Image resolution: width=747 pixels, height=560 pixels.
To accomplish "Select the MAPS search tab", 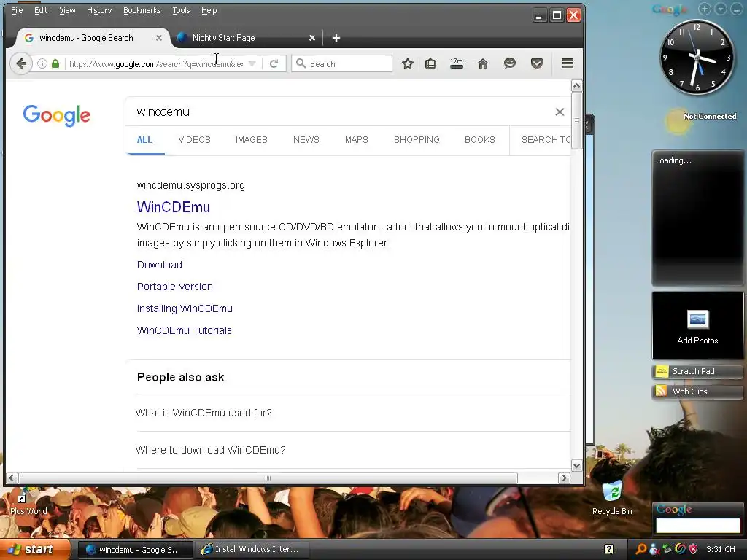I will pos(356,139).
